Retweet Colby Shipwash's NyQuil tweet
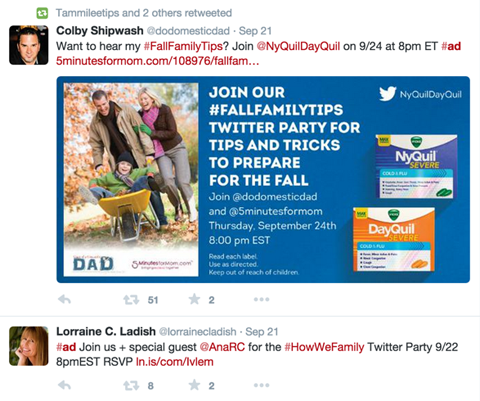This screenshot has width=480, height=401. (x=131, y=300)
